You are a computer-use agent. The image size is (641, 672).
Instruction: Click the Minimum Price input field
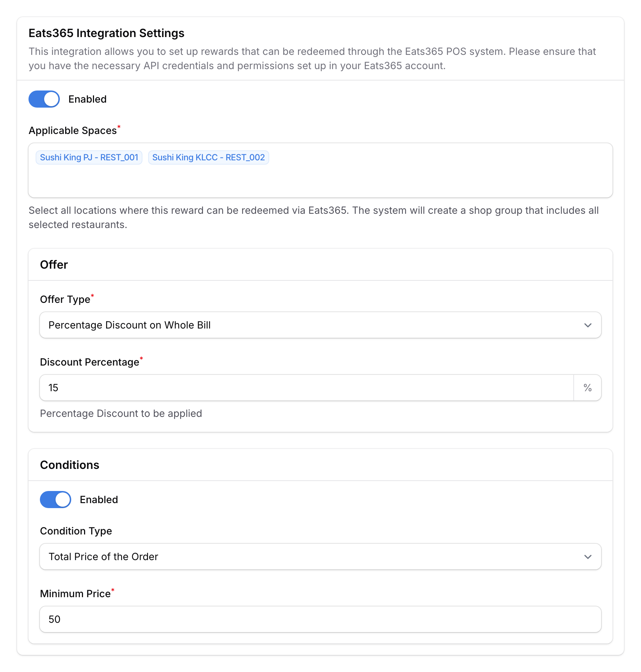click(x=320, y=619)
